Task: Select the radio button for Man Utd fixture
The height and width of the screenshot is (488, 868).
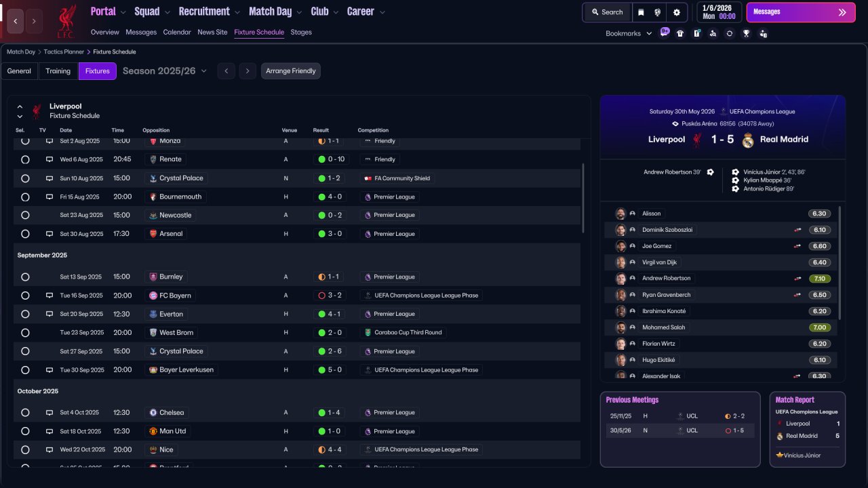Action: tap(25, 431)
